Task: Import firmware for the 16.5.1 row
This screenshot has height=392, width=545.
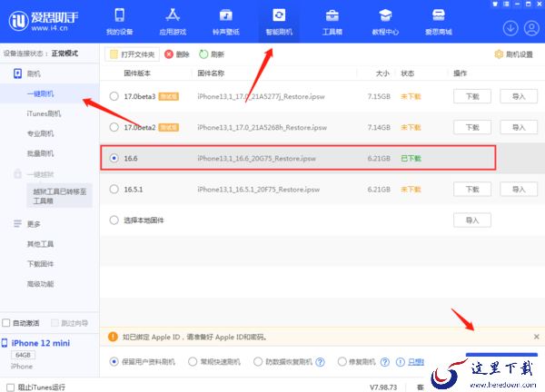Action: 519,190
